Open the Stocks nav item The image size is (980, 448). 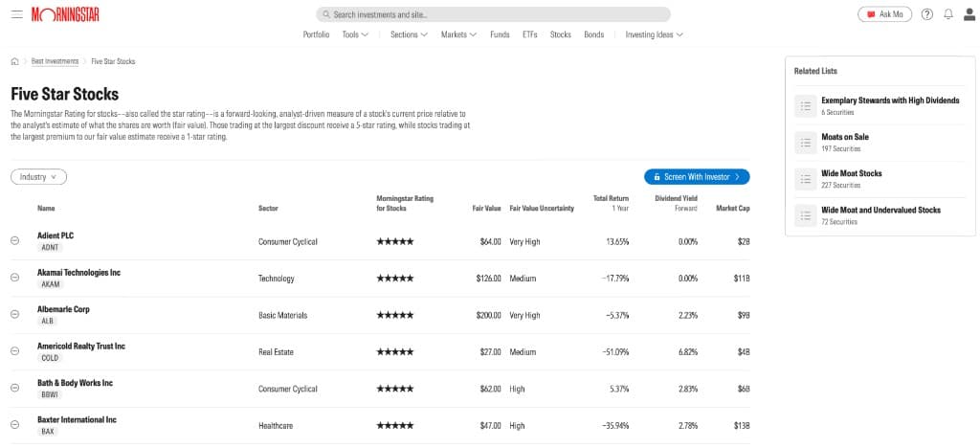coord(561,35)
